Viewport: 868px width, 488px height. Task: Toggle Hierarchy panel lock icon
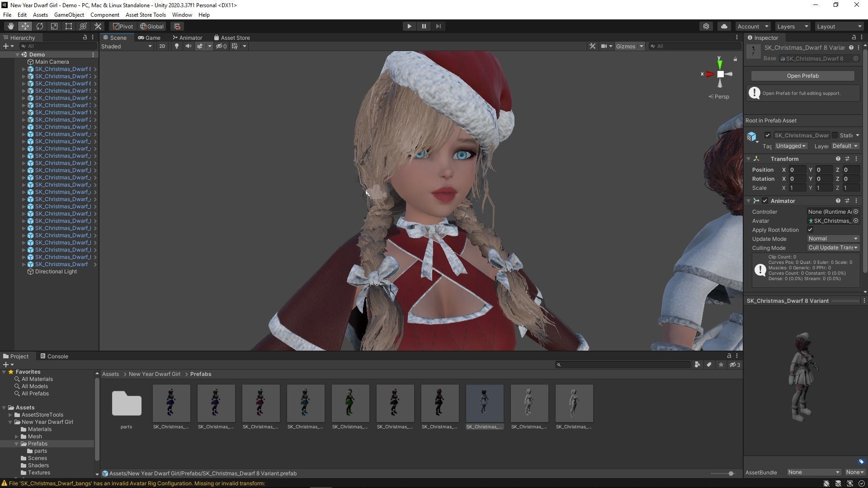pos(85,38)
